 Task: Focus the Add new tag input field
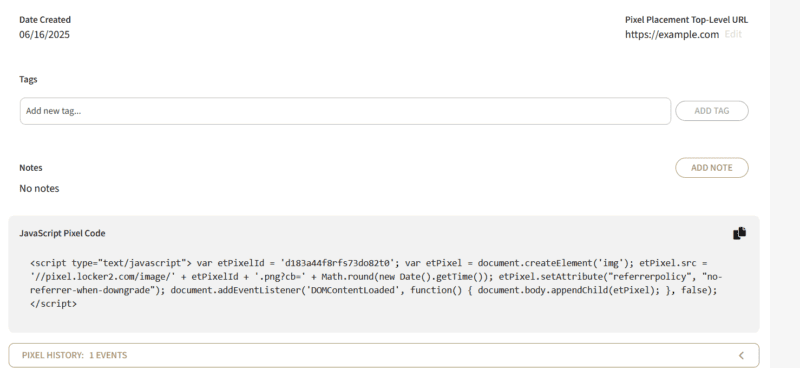[345, 111]
